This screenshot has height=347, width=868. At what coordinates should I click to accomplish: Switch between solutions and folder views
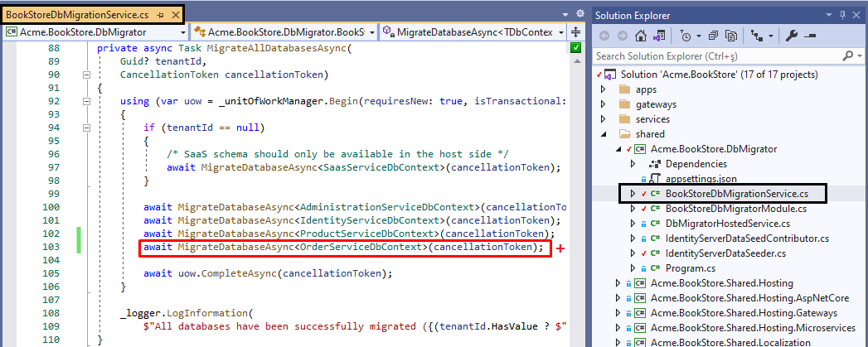point(659,36)
